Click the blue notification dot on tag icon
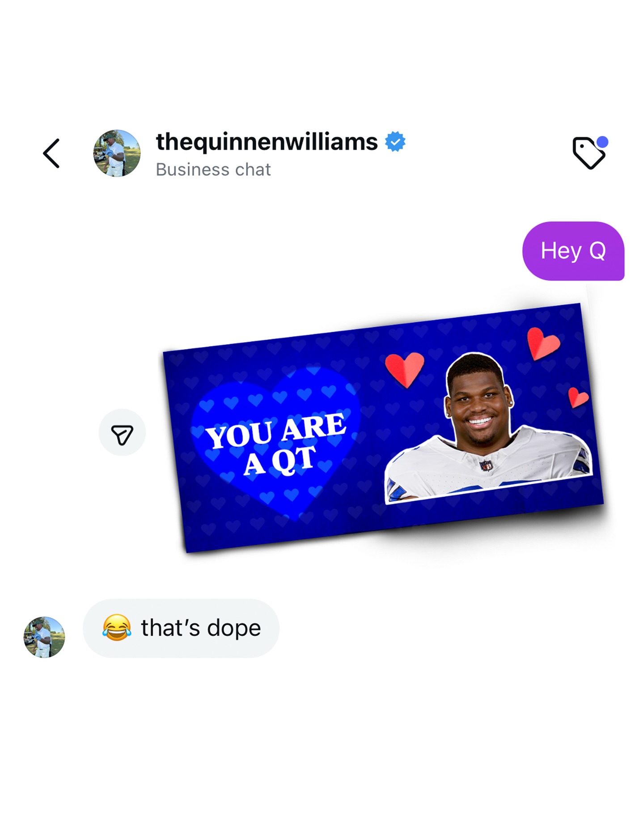The height and width of the screenshot is (824, 644). click(602, 142)
